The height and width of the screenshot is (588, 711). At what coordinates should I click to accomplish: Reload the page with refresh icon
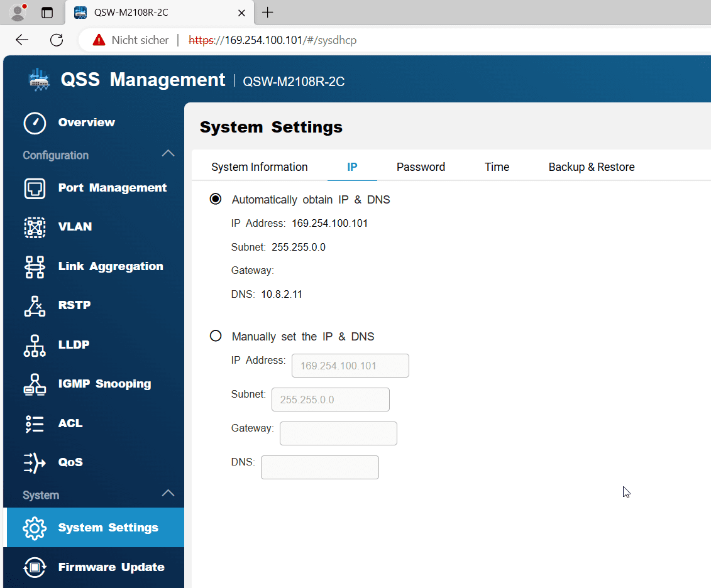57,40
